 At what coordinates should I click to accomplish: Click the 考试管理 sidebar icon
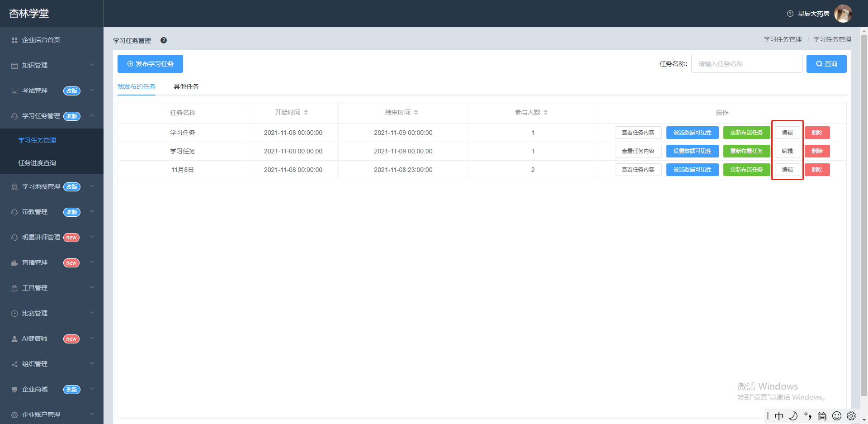[x=14, y=91]
